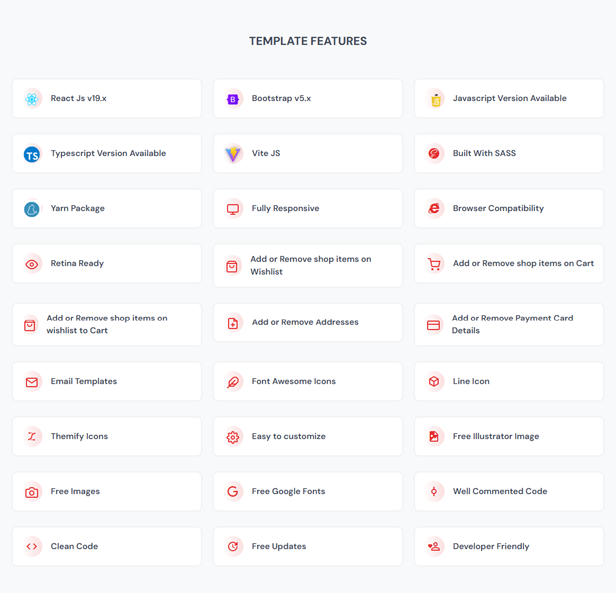
Task: Click the Bootstrap v5.x logo icon
Action: pos(233,99)
